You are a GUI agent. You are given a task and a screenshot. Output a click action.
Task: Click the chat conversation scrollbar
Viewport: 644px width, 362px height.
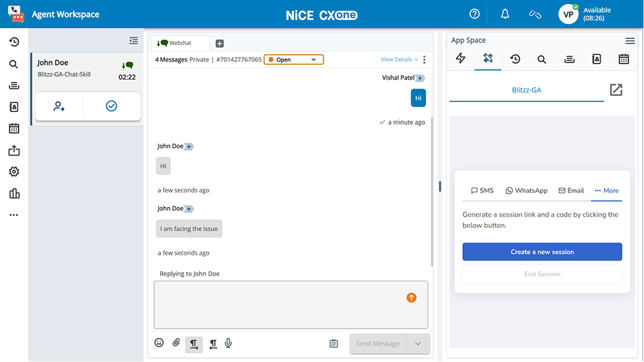pyautogui.click(x=431, y=192)
